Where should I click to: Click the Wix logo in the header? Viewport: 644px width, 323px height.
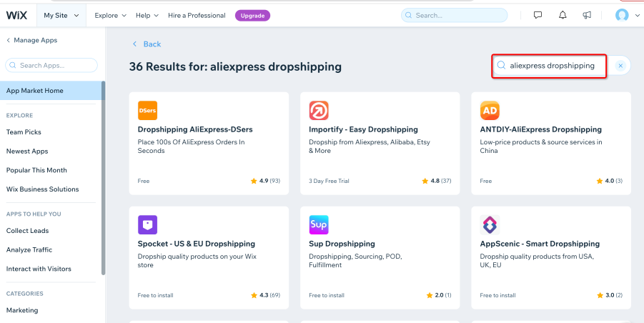(x=17, y=16)
